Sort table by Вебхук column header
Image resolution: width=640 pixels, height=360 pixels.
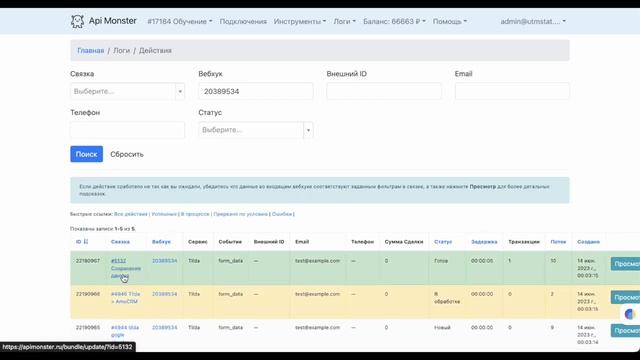click(x=161, y=242)
